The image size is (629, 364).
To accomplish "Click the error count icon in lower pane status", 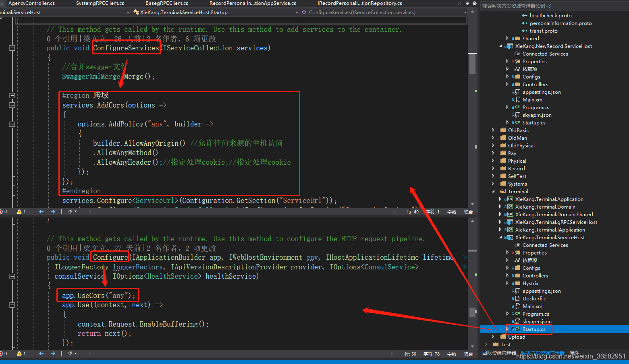I will tap(2, 354).
